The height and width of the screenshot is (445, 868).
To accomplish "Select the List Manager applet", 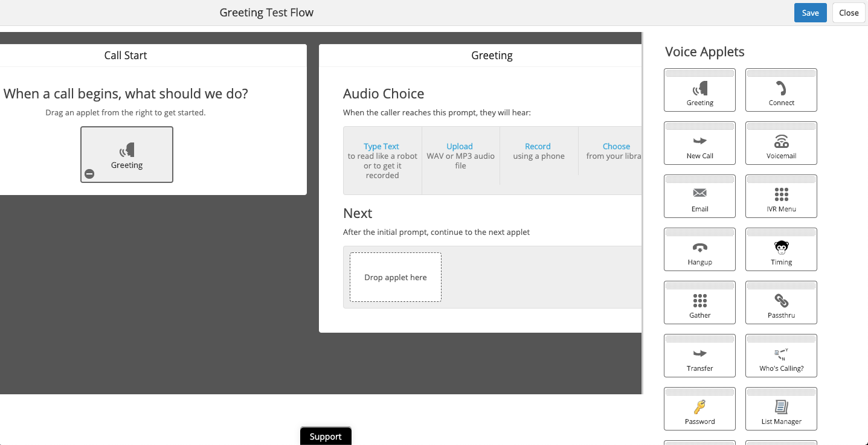I will point(781,409).
